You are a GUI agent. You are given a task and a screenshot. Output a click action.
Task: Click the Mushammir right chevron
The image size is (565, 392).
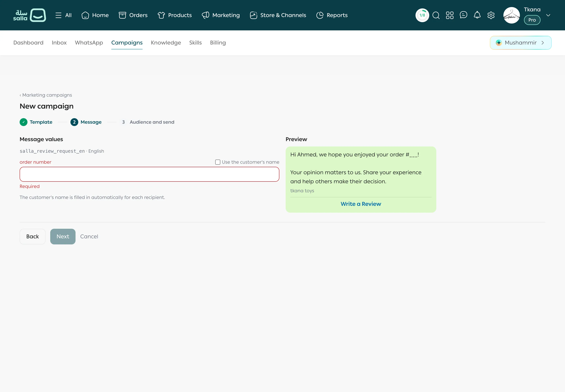[543, 43]
